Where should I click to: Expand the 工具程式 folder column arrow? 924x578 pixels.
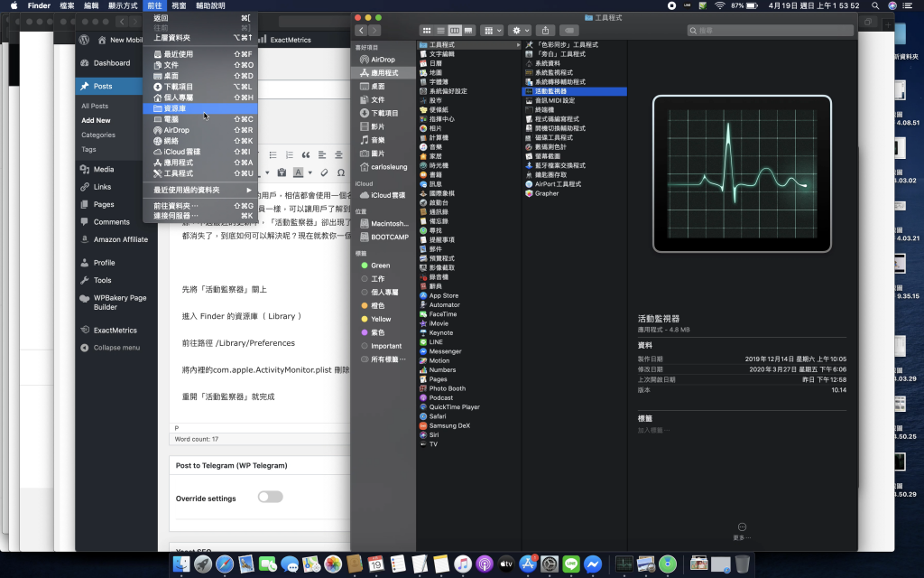pyautogui.click(x=518, y=45)
